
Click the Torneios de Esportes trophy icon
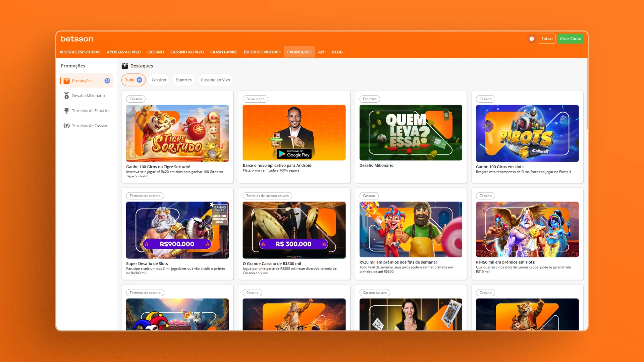pyautogui.click(x=66, y=111)
